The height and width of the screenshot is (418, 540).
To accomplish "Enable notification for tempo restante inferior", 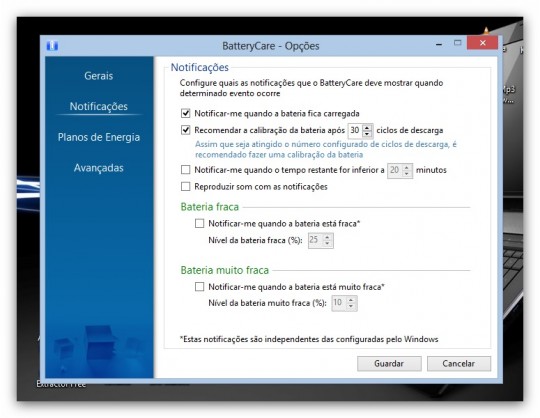I will pyautogui.click(x=186, y=170).
